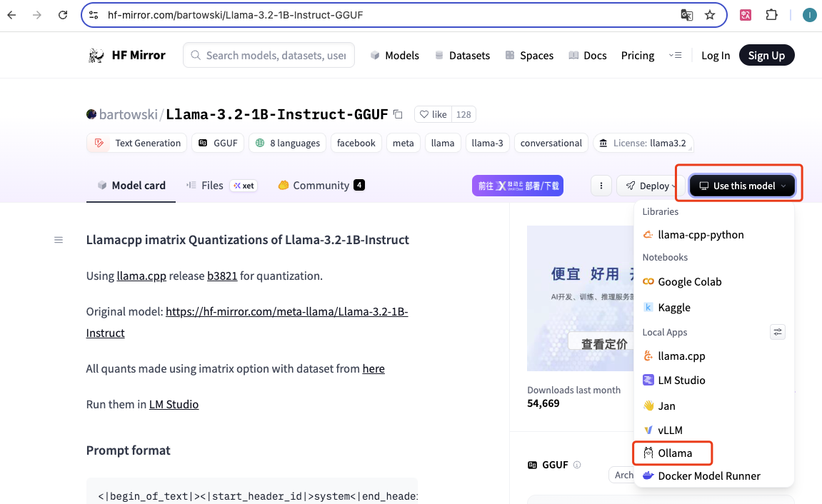Switch to Files tab

click(221, 186)
